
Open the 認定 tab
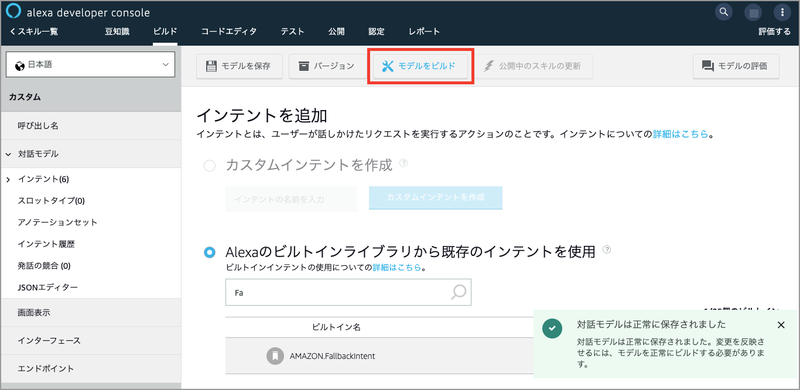click(377, 32)
